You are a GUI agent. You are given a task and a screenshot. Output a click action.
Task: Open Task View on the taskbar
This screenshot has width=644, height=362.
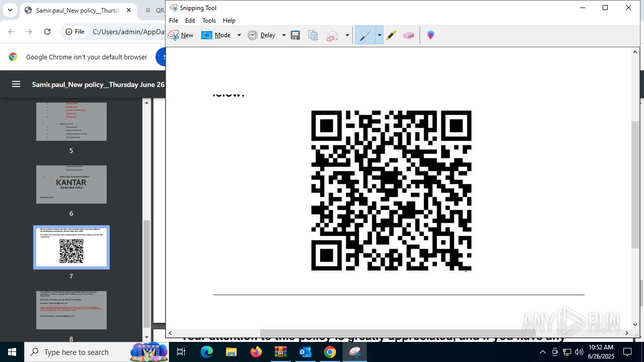(181, 352)
